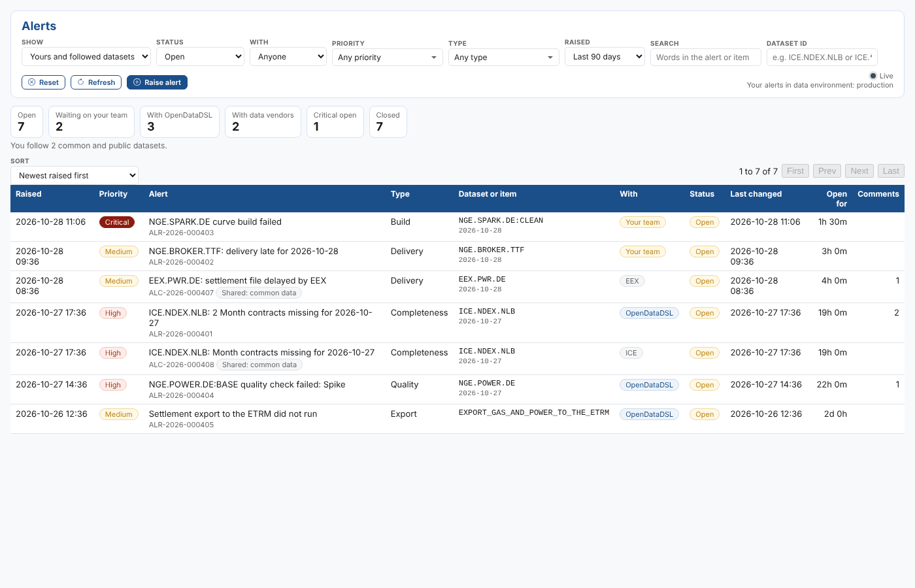Click EXPORT_GAS_AND_POWER_TO_THE_ETRM item
This screenshot has height=588, width=915.
534,413
